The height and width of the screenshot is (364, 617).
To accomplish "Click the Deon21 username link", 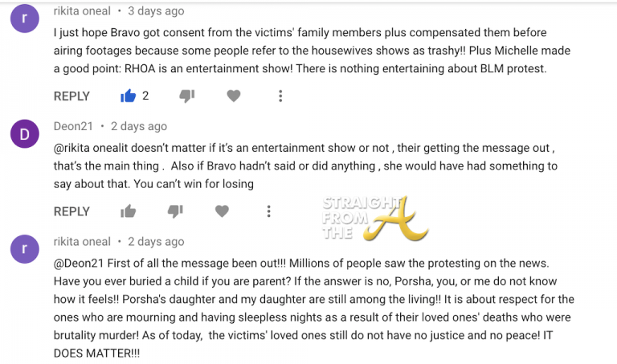I will coord(74,126).
